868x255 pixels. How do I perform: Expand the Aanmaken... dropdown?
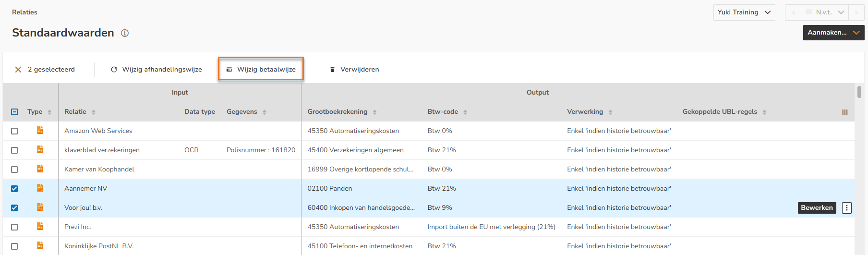click(833, 33)
